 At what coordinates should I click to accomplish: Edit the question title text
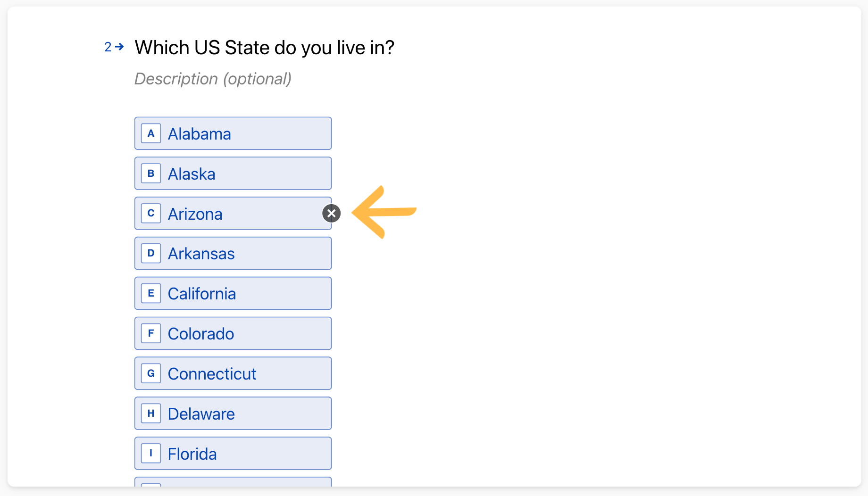pyautogui.click(x=264, y=48)
